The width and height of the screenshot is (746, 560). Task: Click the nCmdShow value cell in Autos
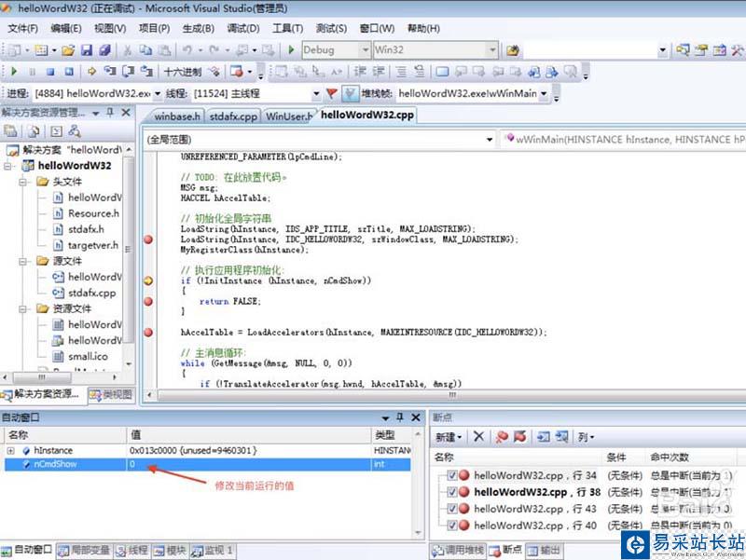point(249,464)
